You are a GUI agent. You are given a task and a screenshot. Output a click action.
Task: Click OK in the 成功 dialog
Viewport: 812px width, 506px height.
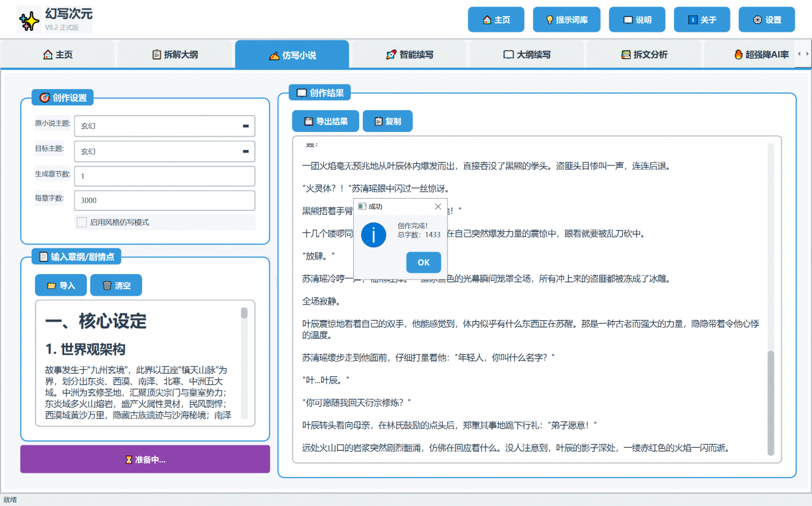[x=423, y=262]
